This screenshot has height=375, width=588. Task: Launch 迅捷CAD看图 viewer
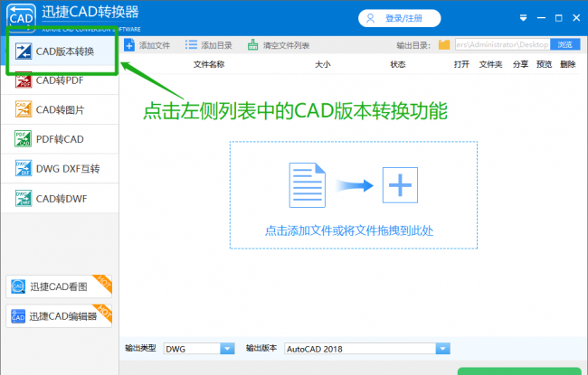click(x=59, y=286)
